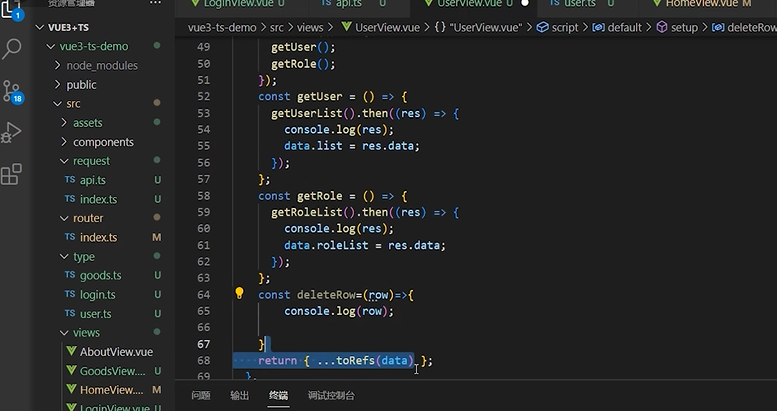Image resolution: width=777 pixels, height=411 pixels.
Task: Expand the components folder
Action: point(64,142)
